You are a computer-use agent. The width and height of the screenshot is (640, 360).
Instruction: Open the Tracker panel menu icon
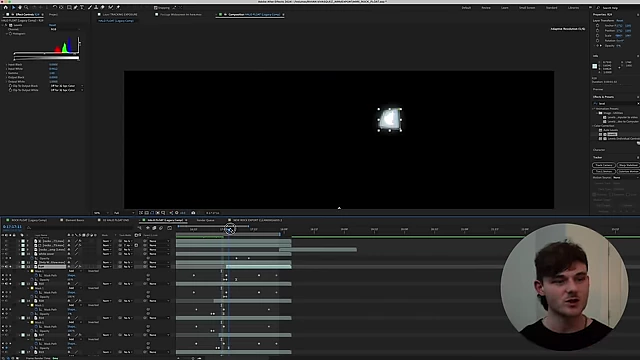638,157
